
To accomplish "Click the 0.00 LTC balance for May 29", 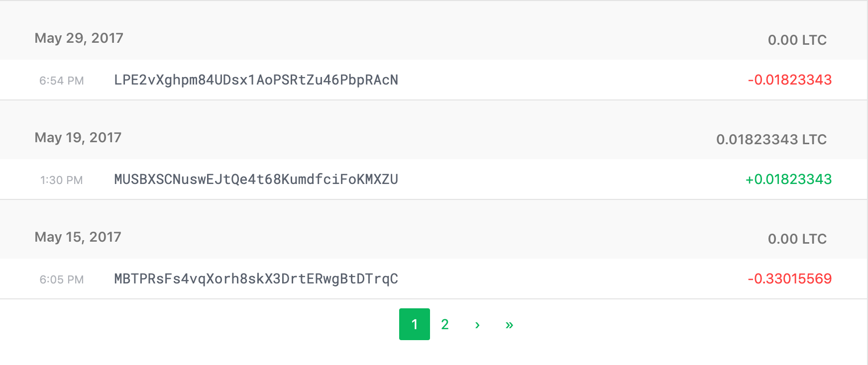I will coord(797,40).
